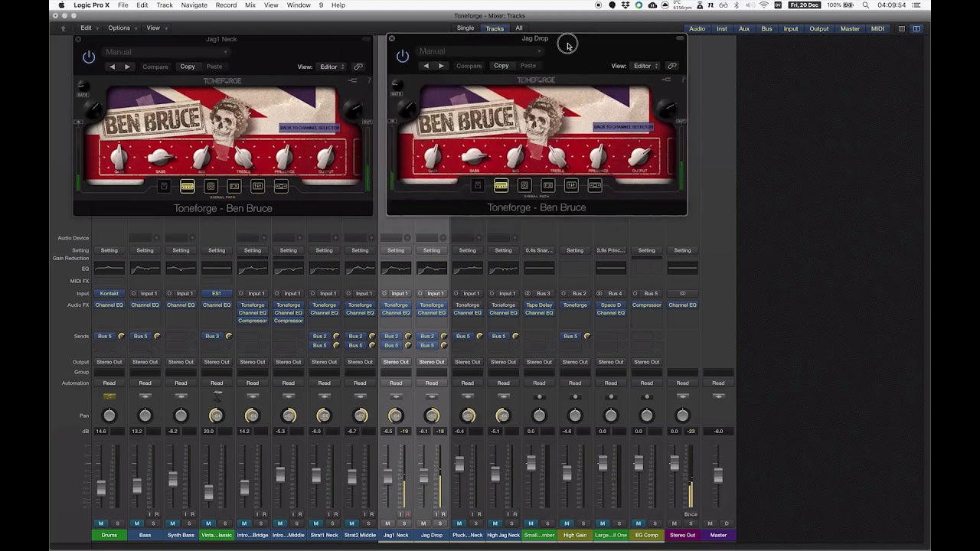980x551 pixels.
Task: Solo the Jag Drop channel
Action: pyautogui.click(x=440, y=523)
